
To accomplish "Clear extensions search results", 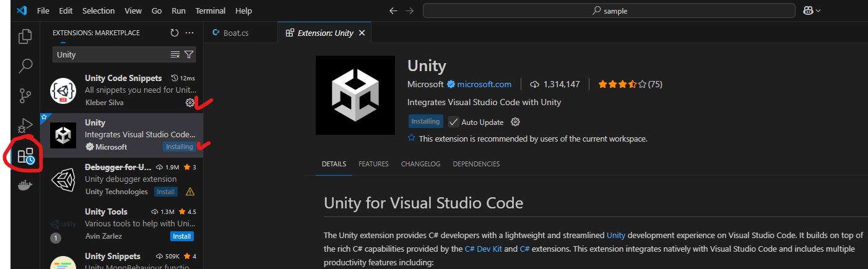I will [x=175, y=54].
